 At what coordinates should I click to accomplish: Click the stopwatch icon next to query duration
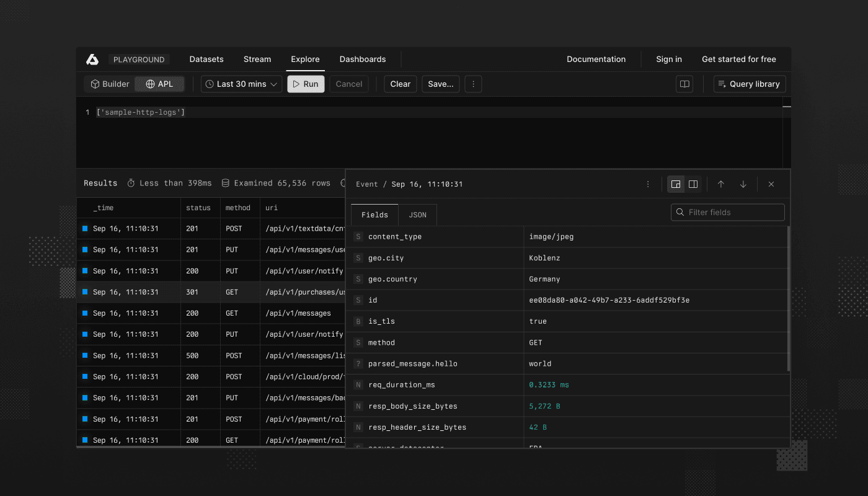(130, 183)
